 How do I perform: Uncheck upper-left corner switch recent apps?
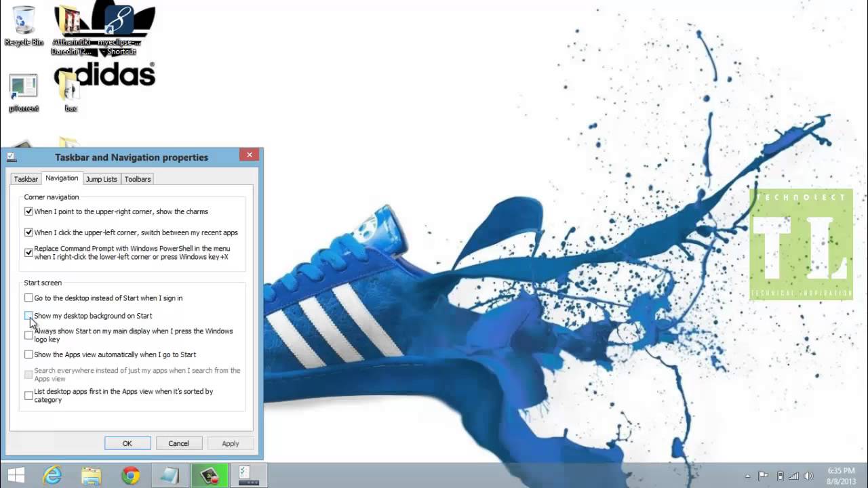(x=28, y=232)
